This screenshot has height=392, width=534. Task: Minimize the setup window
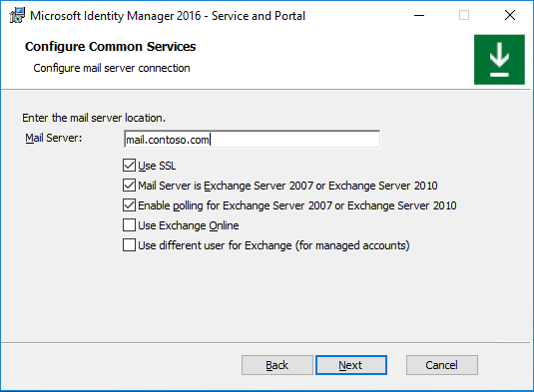(x=419, y=15)
